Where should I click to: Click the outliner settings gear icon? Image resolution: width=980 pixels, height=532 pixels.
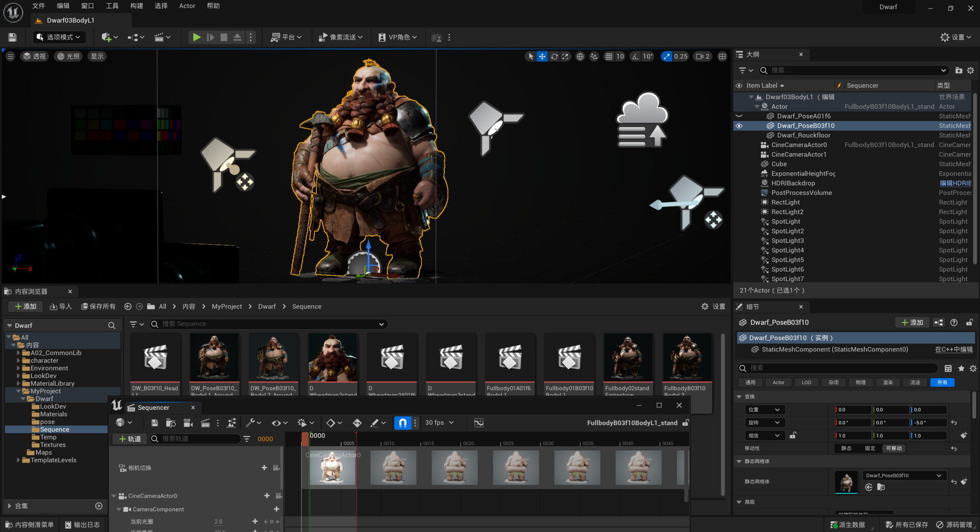(x=970, y=70)
